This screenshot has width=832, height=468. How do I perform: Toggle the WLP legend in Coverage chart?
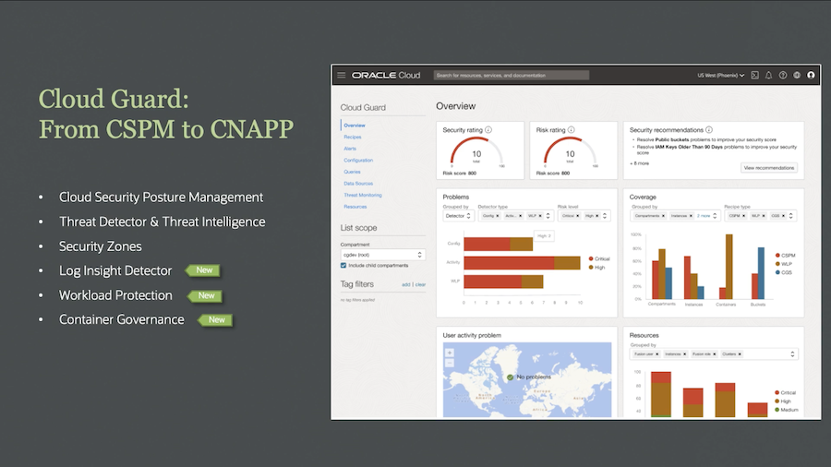click(x=784, y=264)
